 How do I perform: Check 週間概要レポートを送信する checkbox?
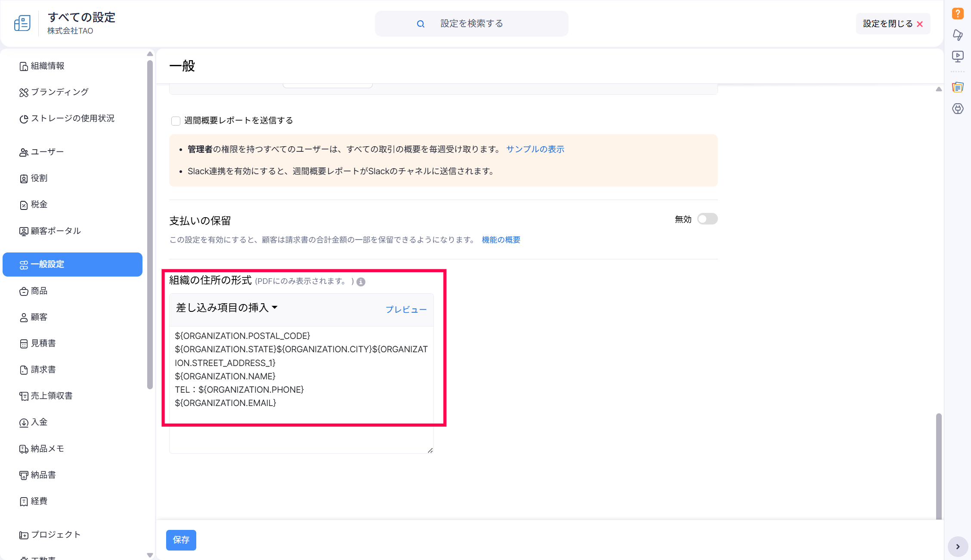tap(176, 121)
